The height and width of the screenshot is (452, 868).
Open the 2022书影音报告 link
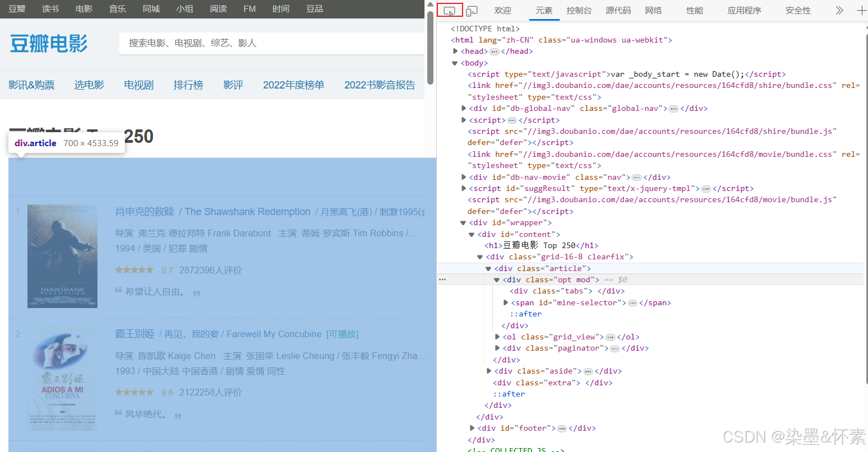point(380,85)
